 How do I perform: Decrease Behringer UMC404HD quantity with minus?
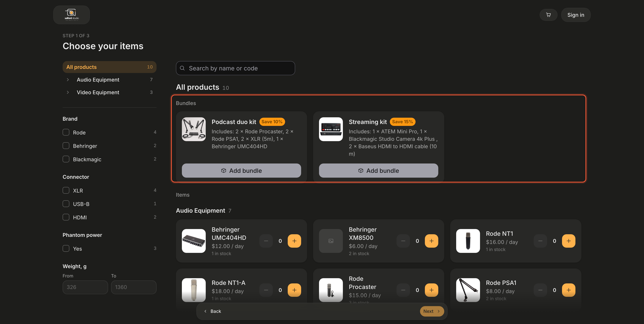click(x=266, y=241)
